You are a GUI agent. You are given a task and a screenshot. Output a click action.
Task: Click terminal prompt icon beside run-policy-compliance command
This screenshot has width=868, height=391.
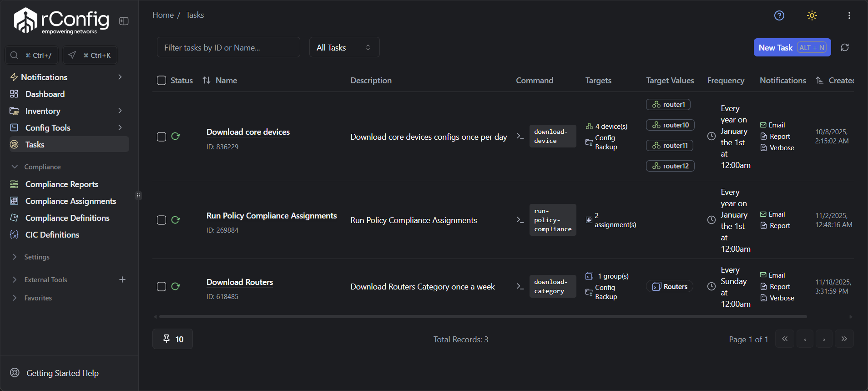tap(520, 220)
